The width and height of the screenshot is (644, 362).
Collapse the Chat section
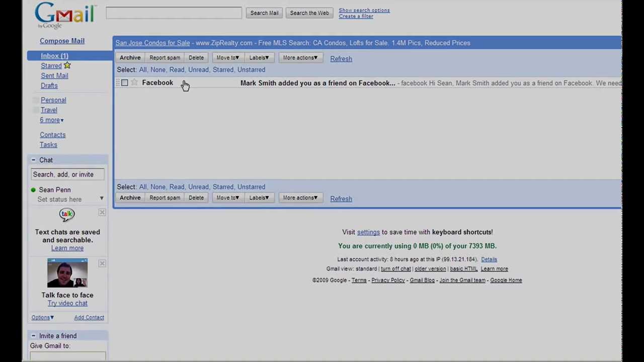tap(33, 160)
